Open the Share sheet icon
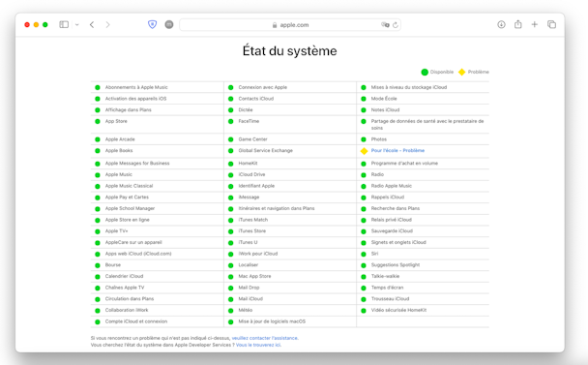The image size is (588, 365). coord(517,24)
